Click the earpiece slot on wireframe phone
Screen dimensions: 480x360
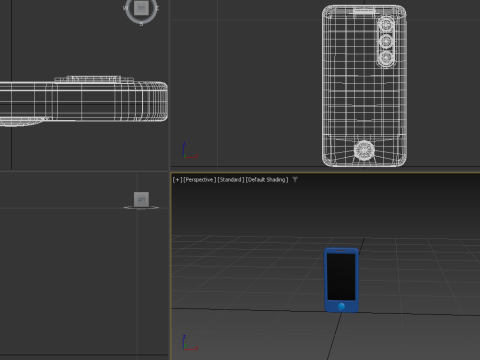(x=364, y=11)
